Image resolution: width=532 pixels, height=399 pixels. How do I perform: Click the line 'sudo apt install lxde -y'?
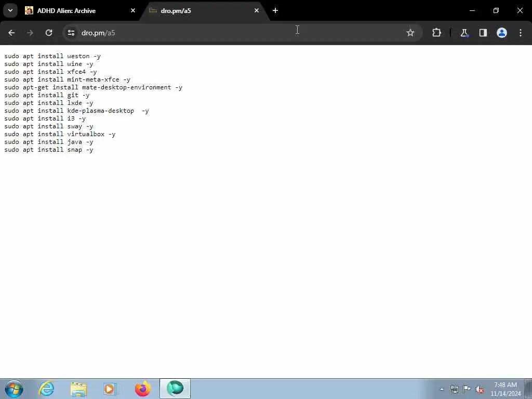coord(48,103)
